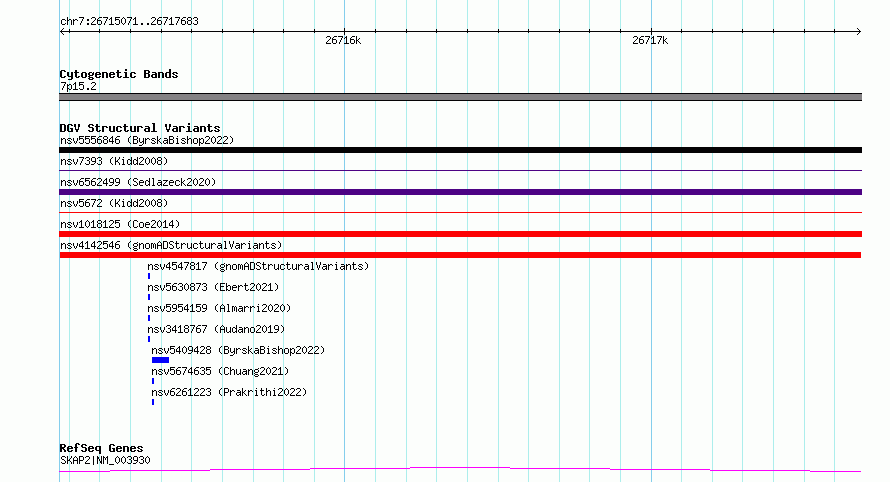
Task: Click nsv5672 (Kidd2008) label
Action: (114, 203)
